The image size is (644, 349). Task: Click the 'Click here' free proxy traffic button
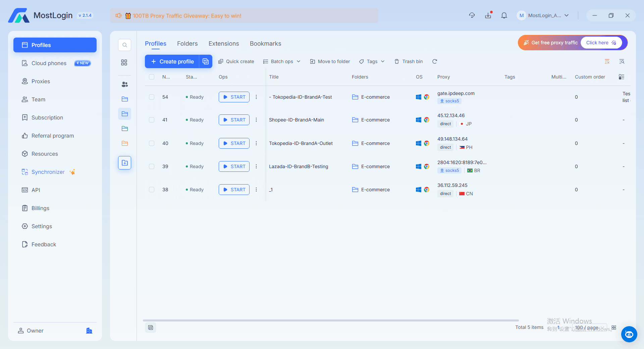tap(601, 43)
